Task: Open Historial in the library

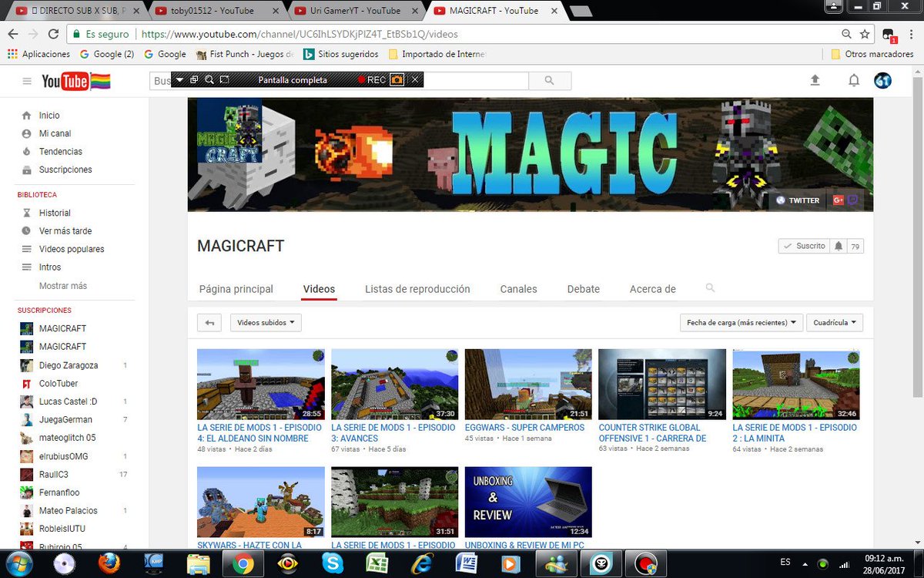Action: (x=55, y=213)
